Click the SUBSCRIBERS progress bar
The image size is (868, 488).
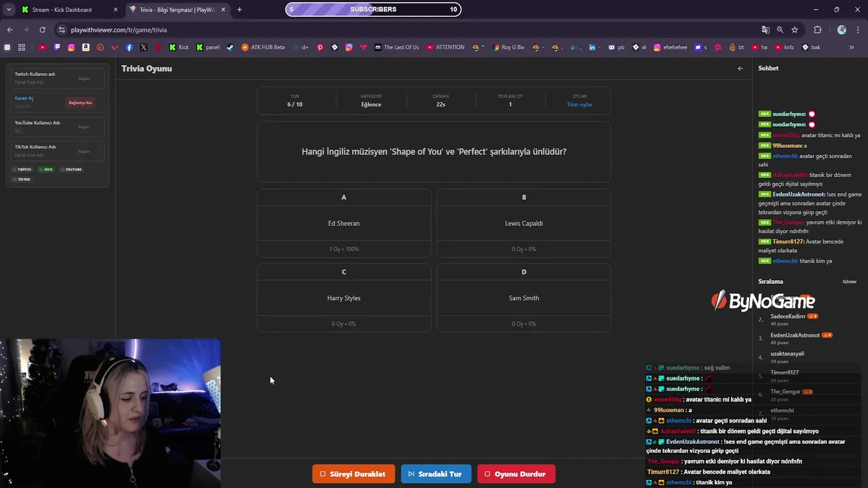tap(373, 9)
